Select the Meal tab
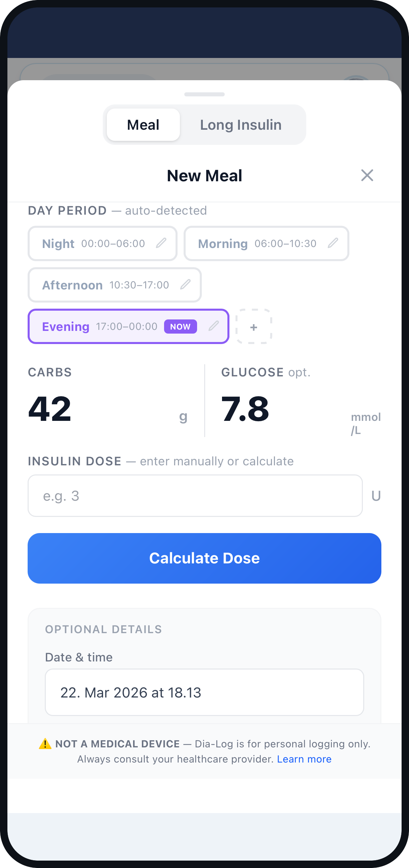 [x=143, y=125]
